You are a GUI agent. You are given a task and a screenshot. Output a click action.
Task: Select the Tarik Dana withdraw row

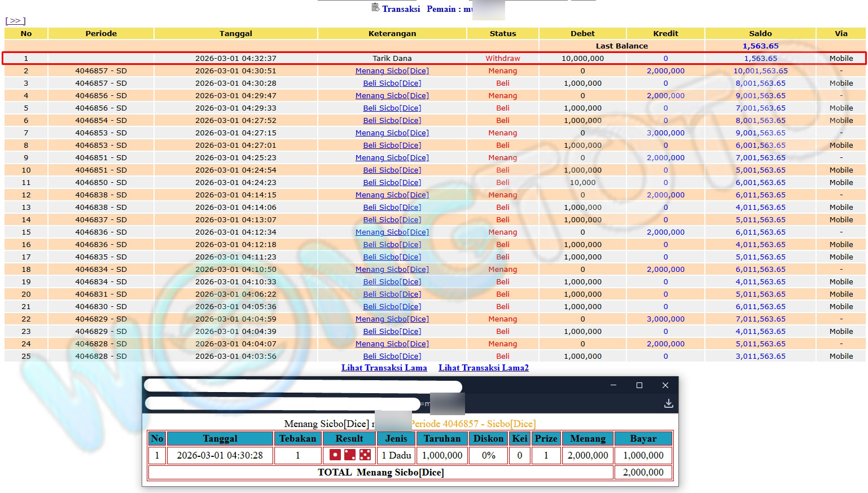click(392, 58)
